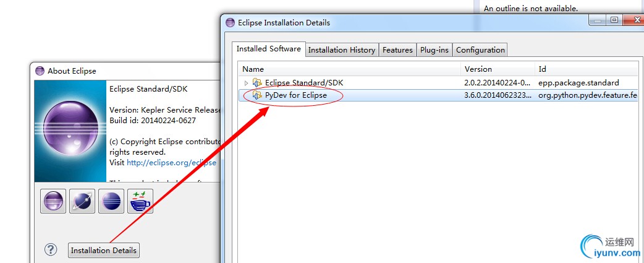This screenshot has width=644, height=263.
Task: Click the epp.package.standard id cell
Action: [x=578, y=83]
